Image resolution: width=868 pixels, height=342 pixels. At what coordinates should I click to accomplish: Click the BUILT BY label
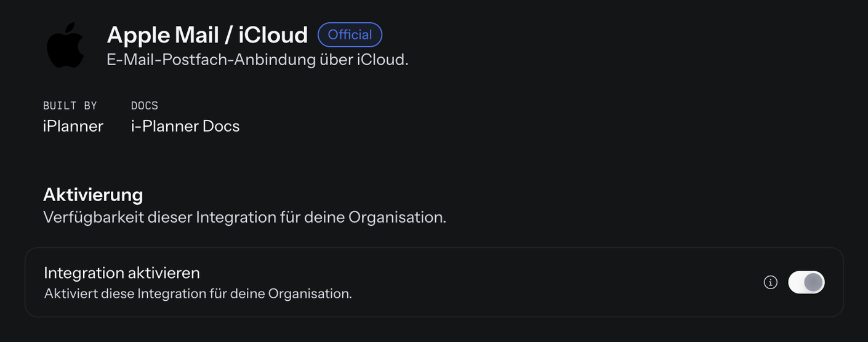coord(70,106)
